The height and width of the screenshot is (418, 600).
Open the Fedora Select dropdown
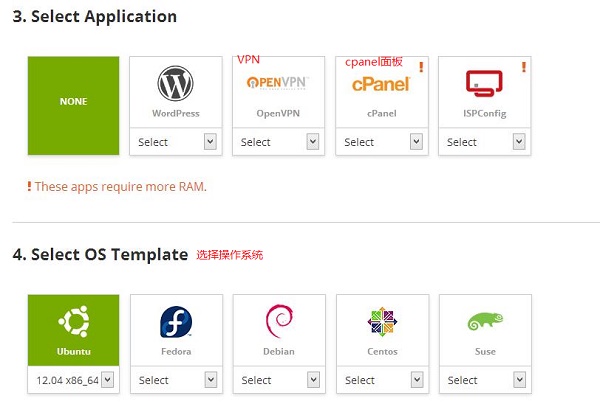click(176, 380)
